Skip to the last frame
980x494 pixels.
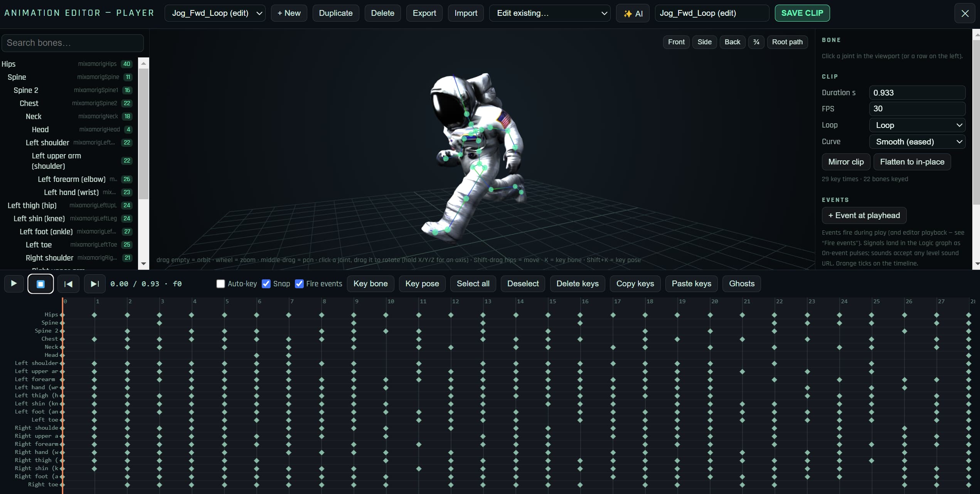pos(94,284)
